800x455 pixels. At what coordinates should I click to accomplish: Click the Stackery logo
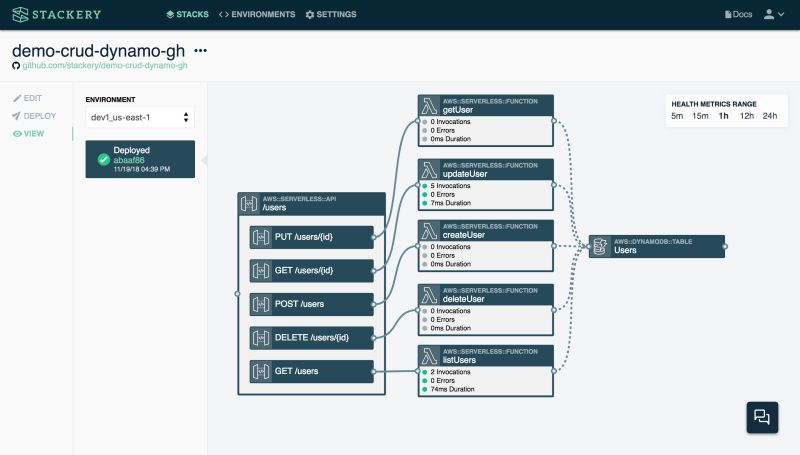point(57,14)
